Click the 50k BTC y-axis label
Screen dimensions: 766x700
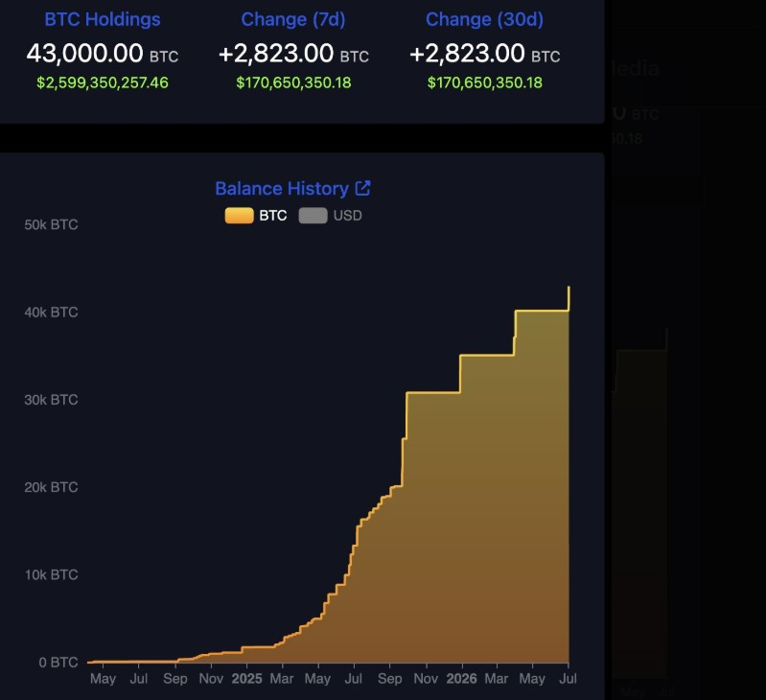(x=52, y=224)
